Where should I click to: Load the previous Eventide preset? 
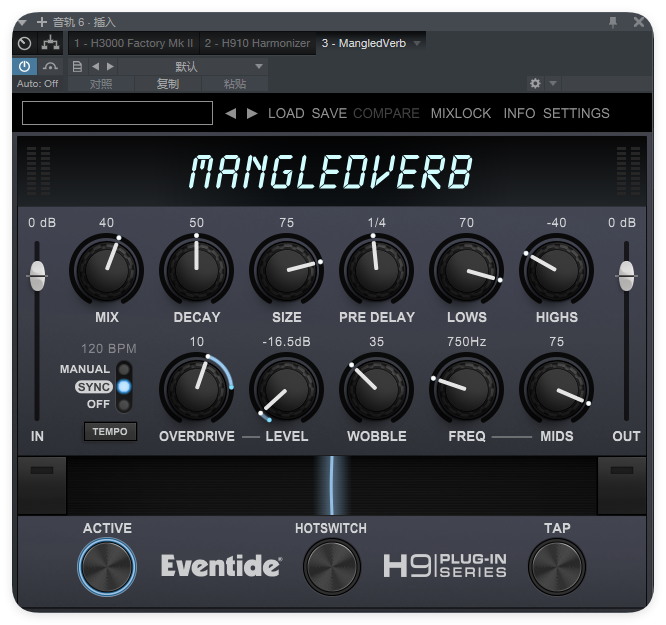coord(231,113)
